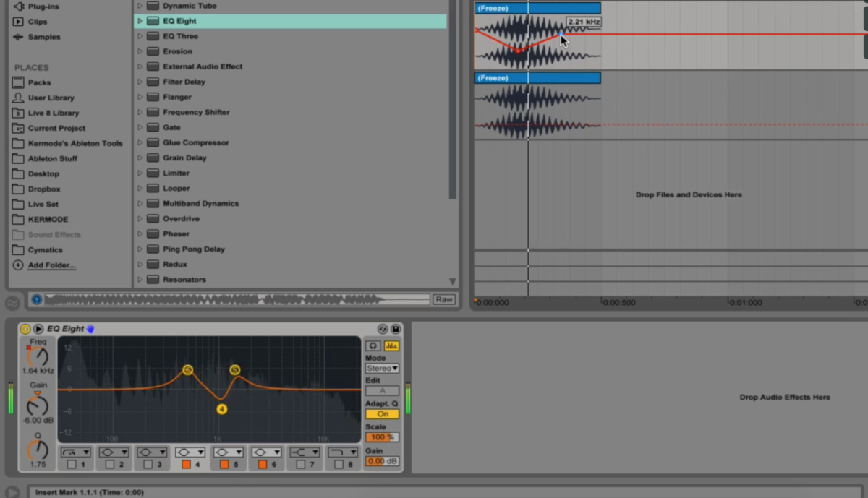Click the Cymatics folder icon
868x498 pixels.
click(x=18, y=250)
